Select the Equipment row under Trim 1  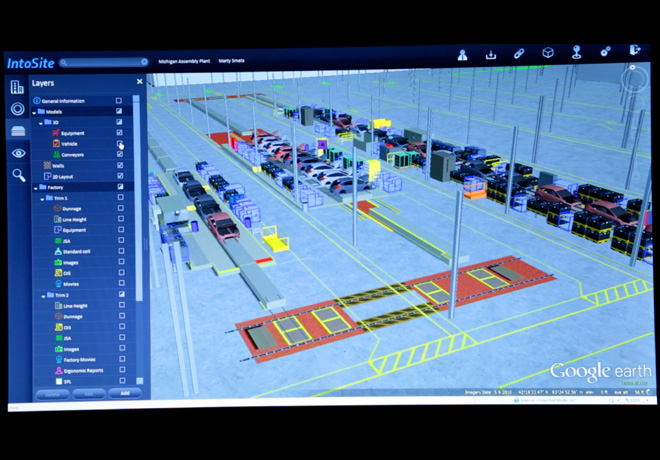[x=84, y=230]
